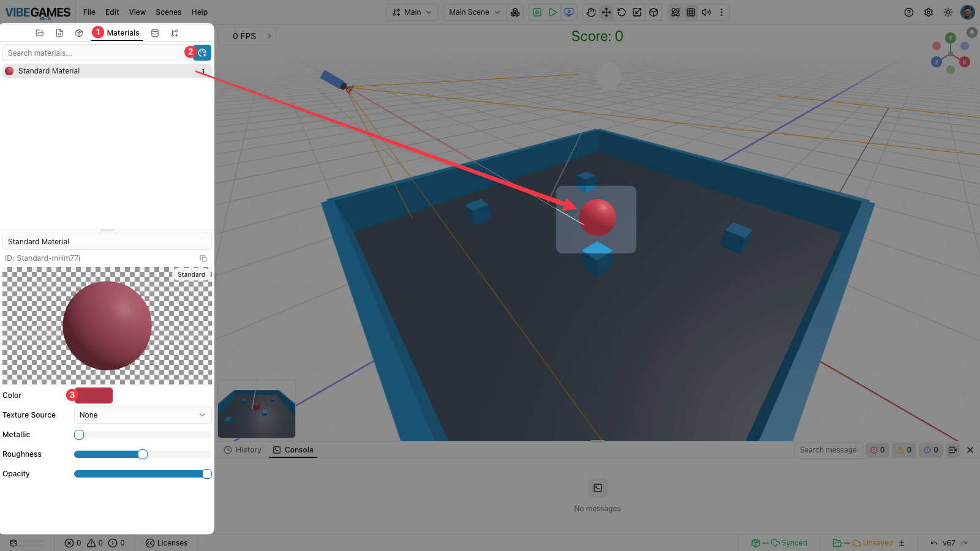Adjust the Roughness slider
980x551 pixels.
[143, 454]
